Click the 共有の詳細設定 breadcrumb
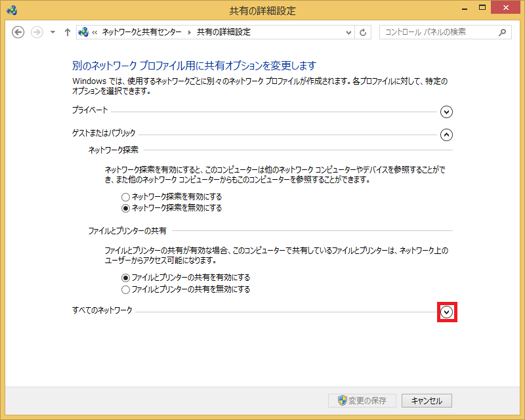 (223, 32)
